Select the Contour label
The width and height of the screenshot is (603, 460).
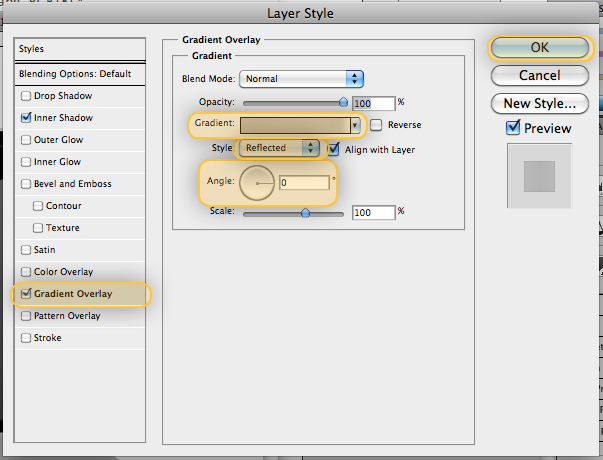point(64,206)
